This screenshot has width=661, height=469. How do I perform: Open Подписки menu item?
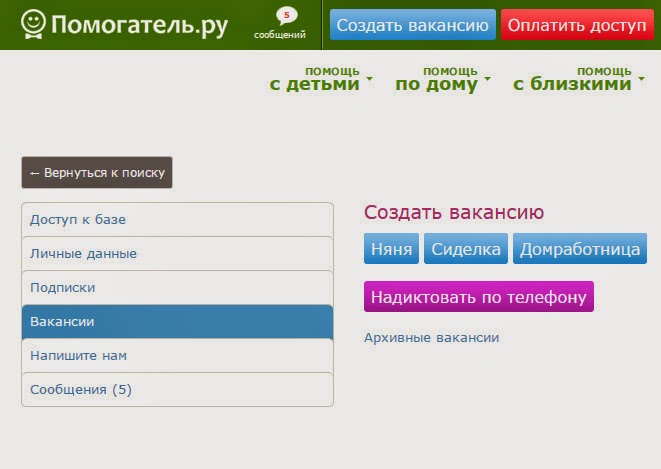tap(177, 288)
